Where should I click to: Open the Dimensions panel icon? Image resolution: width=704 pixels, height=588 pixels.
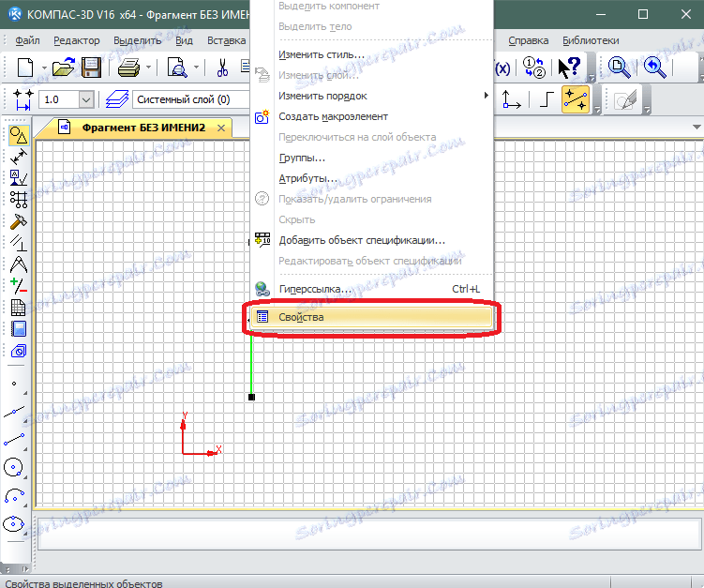click(19, 157)
